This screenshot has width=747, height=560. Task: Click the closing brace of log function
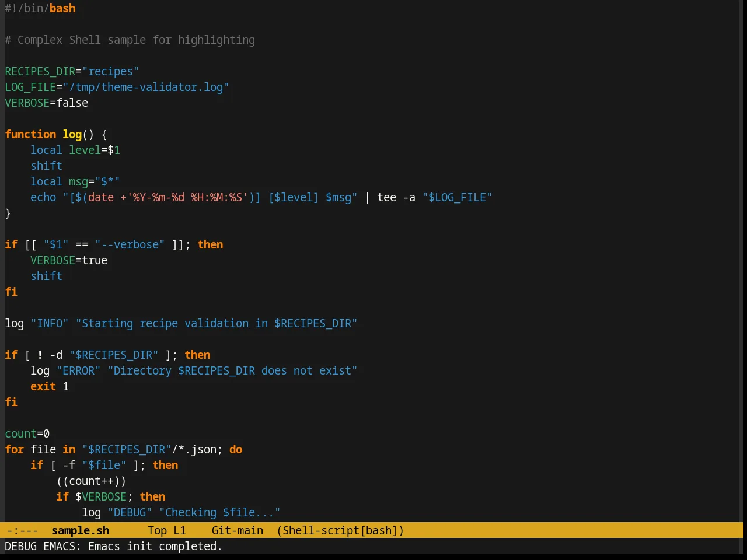point(8,213)
